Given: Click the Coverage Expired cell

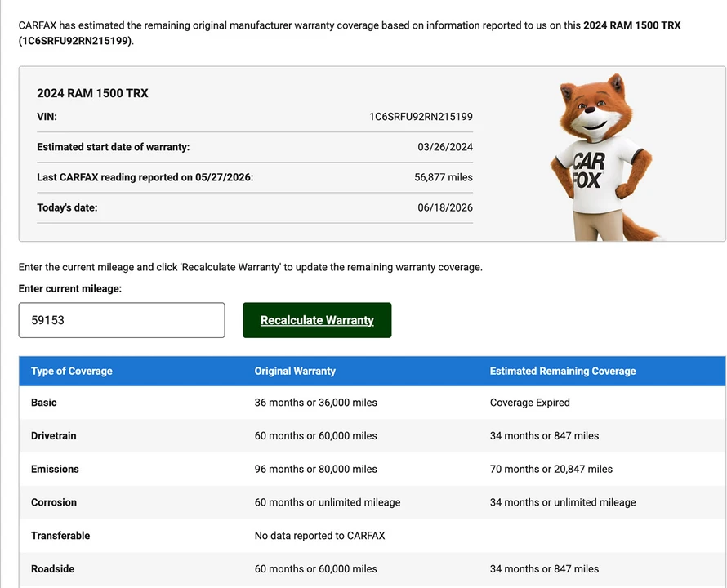Looking at the screenshot, I should pos(530,403).
